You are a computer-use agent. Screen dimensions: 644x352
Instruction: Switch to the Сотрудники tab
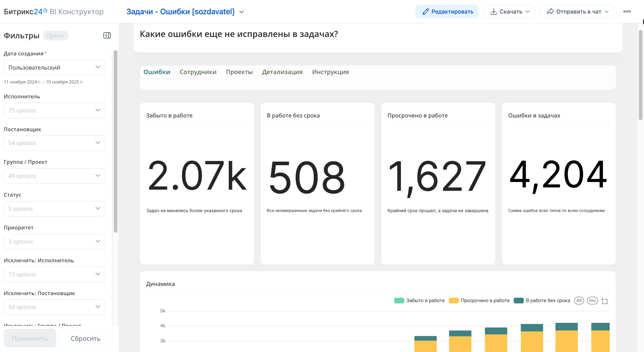click(198, 72)
